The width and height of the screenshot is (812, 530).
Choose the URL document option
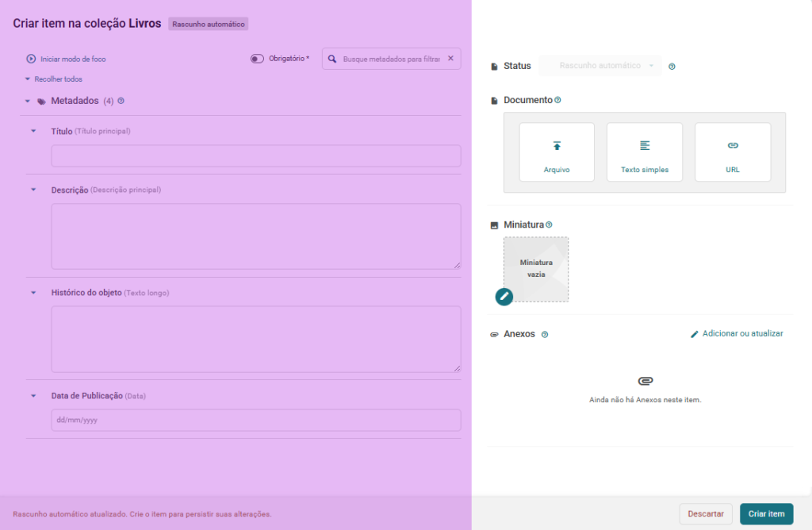(733, 152)
